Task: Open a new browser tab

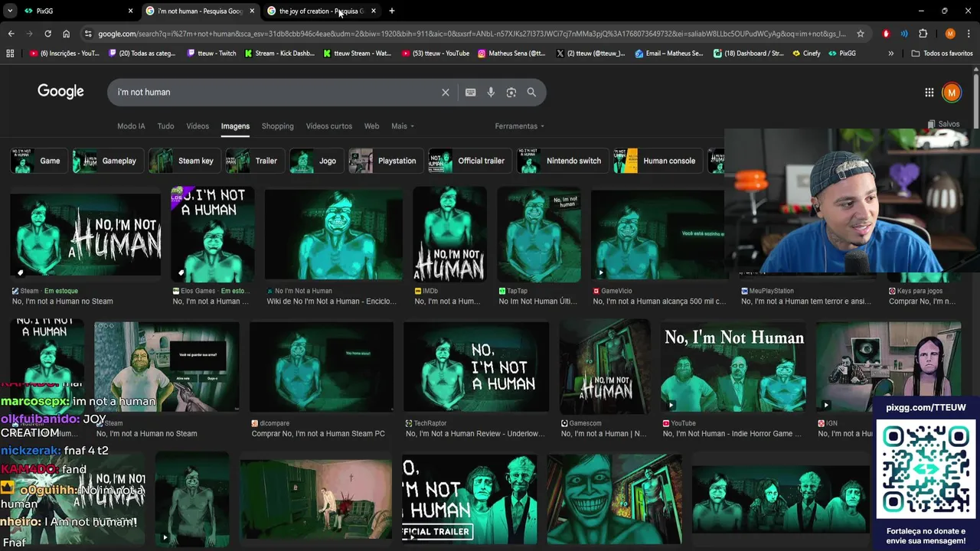Action: click(392, 11)
